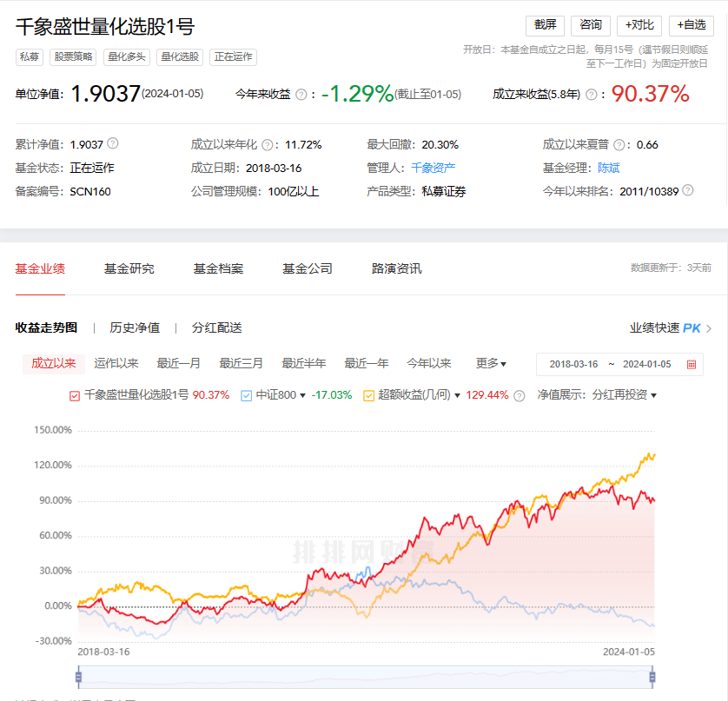
Task: Select the 最近半年 period
Action: (304, 363)
